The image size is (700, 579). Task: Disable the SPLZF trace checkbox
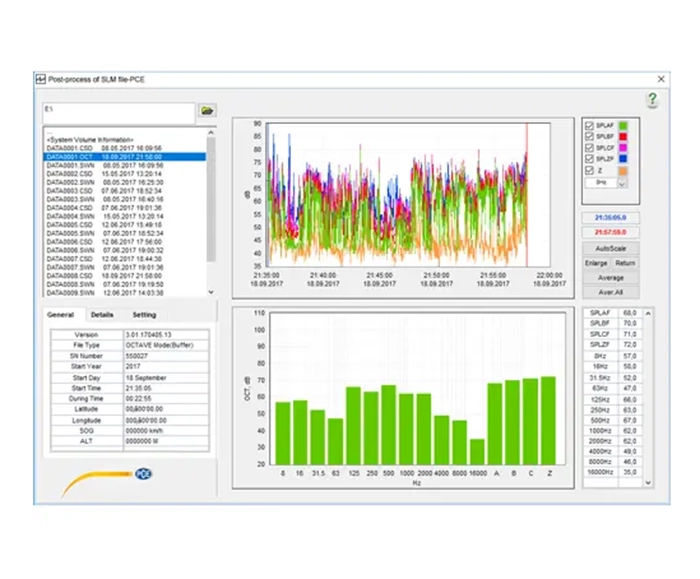(x=589, y=157)
